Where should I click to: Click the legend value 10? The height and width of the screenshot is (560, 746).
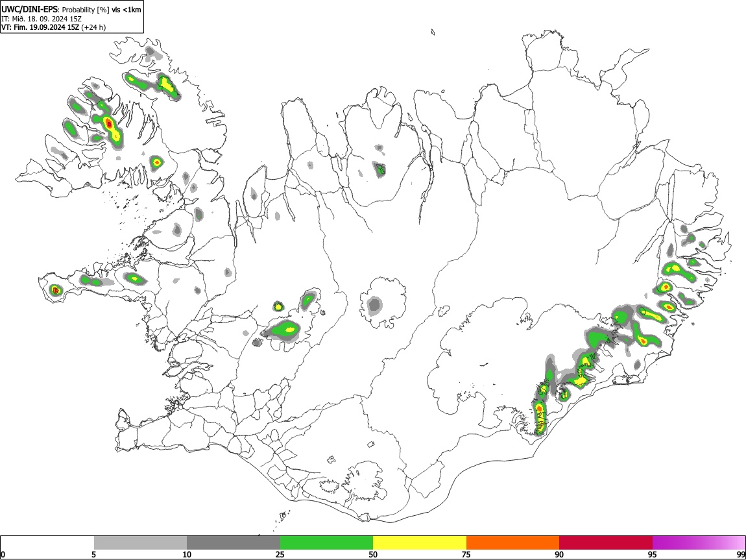click(187, 554)
